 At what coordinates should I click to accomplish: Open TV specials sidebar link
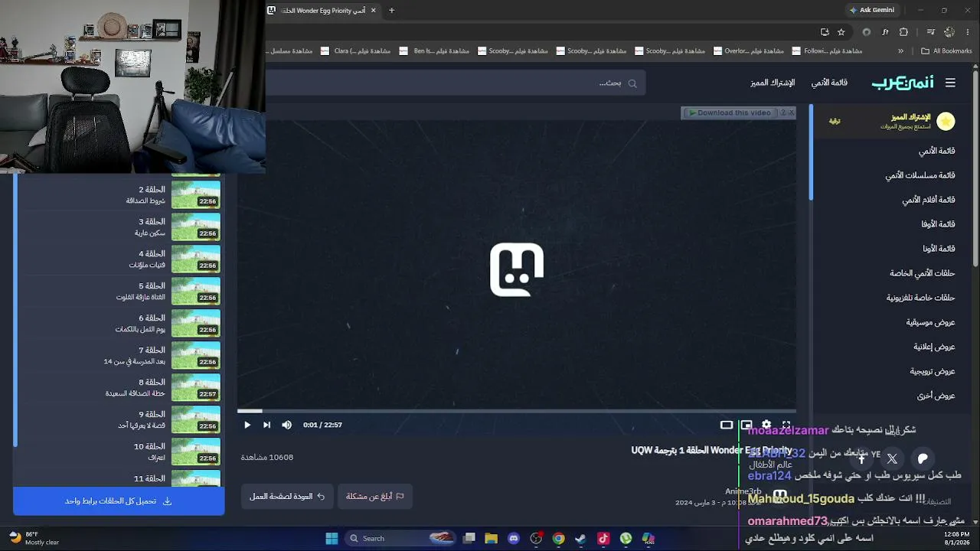(921, 298)
